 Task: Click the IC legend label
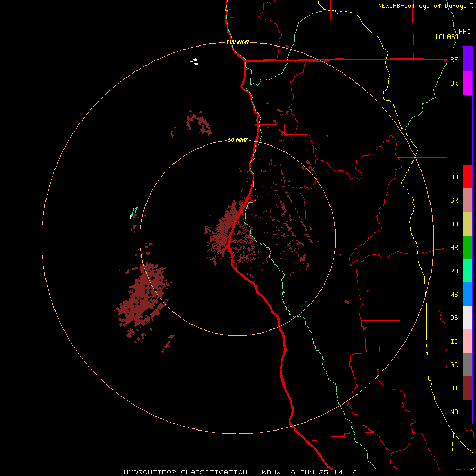click(x=454, y=342)
